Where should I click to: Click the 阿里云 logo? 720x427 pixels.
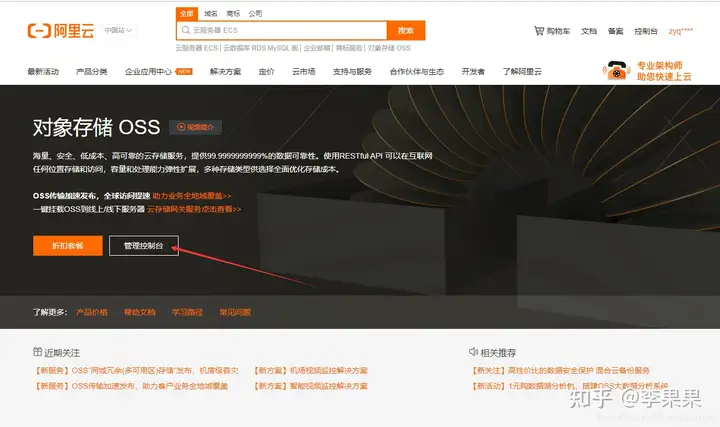[x=61, y=31]
